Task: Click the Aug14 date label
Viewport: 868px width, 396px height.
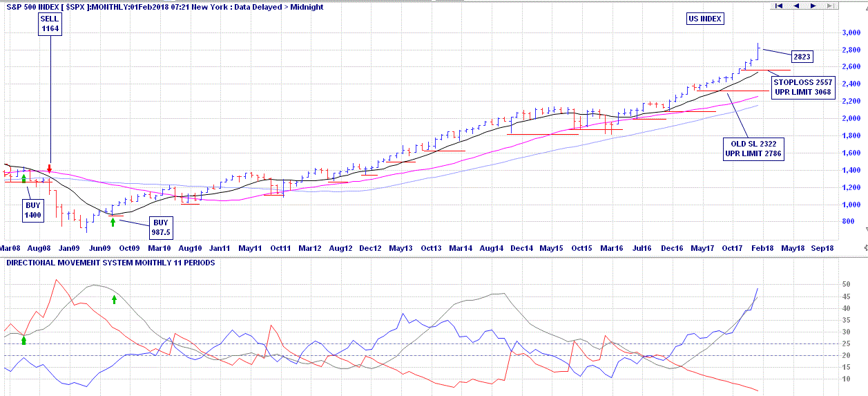Action: tap(491, 247)
